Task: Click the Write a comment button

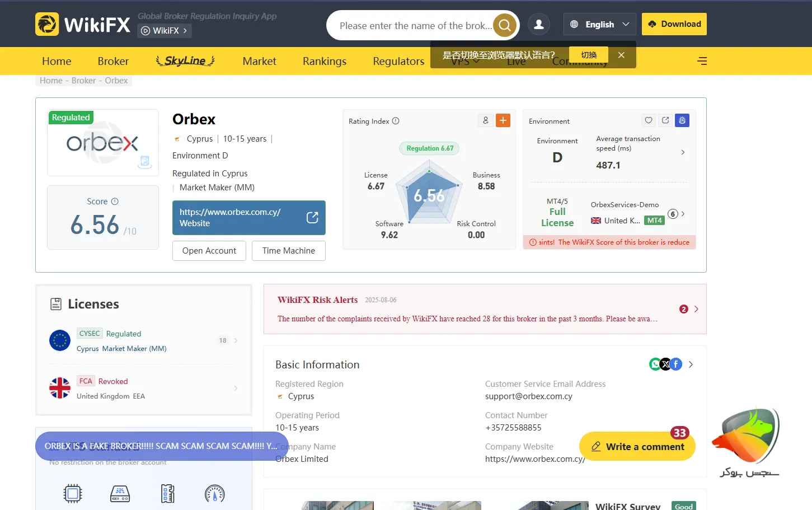Action: tap(637, 446)
